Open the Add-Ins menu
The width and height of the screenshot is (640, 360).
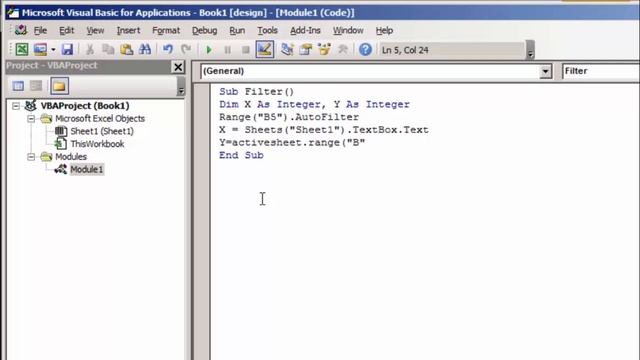pyautogui.click(x=305, y=31)
